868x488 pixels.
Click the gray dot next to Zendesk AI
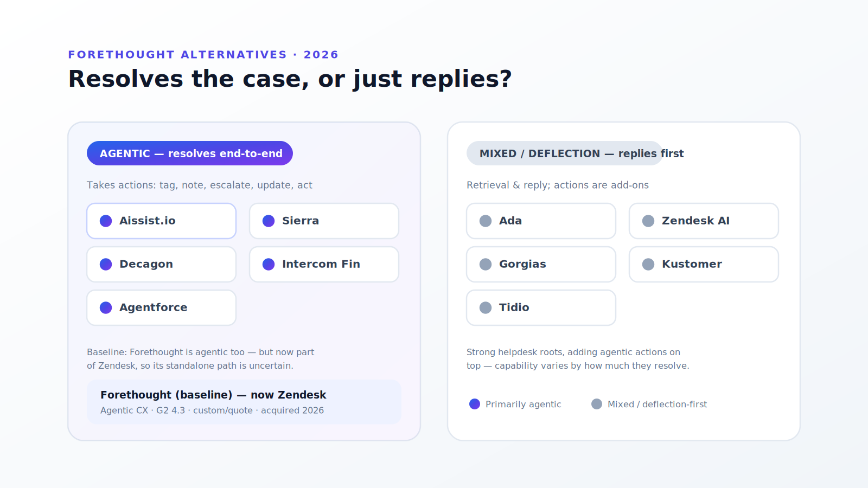pos(648,221)
